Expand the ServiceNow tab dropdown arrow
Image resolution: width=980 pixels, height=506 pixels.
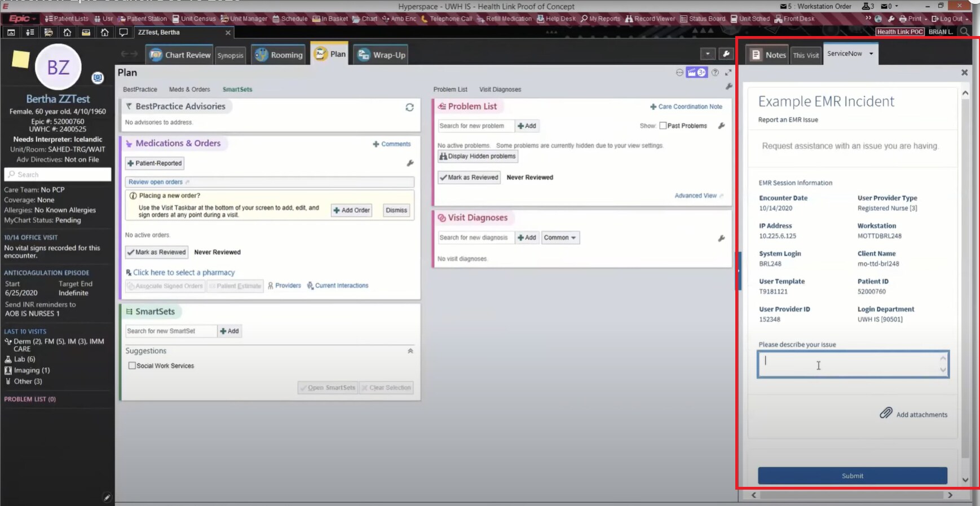tap(871, 54)
